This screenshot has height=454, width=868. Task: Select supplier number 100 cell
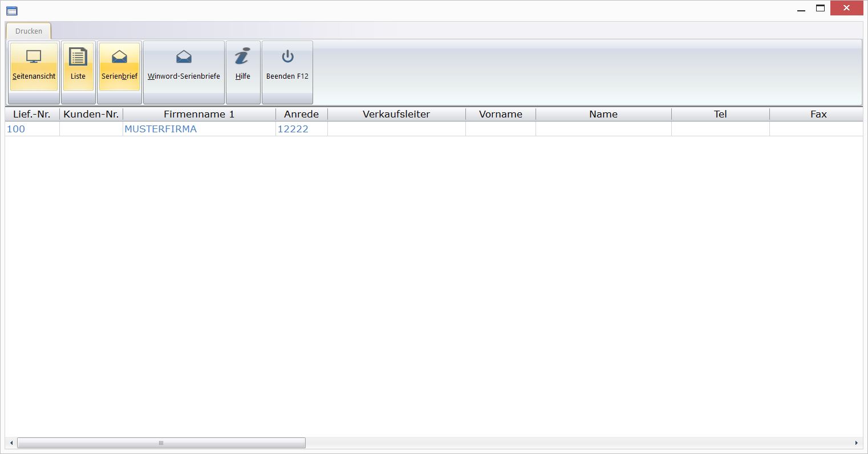coord(16,129)
